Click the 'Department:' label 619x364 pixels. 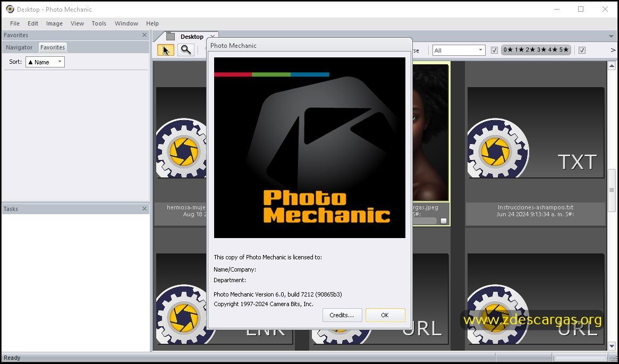tap(230, 280)
